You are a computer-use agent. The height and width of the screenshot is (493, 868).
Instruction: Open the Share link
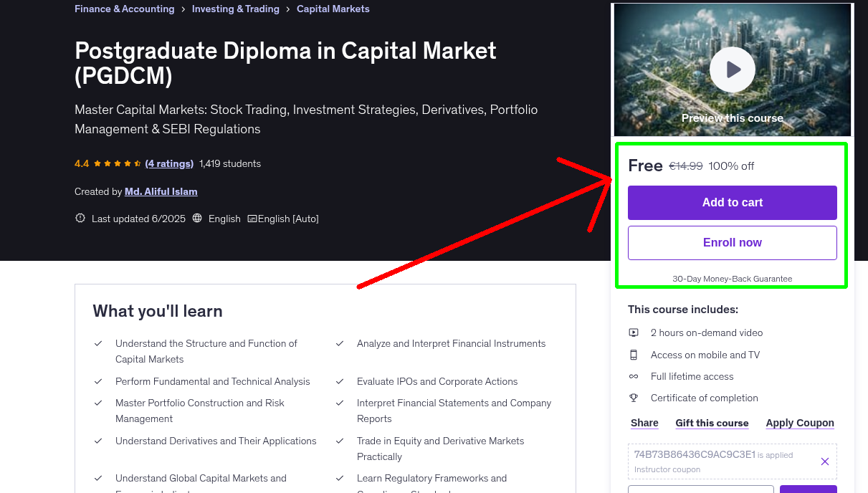click(x=644, y=423)
